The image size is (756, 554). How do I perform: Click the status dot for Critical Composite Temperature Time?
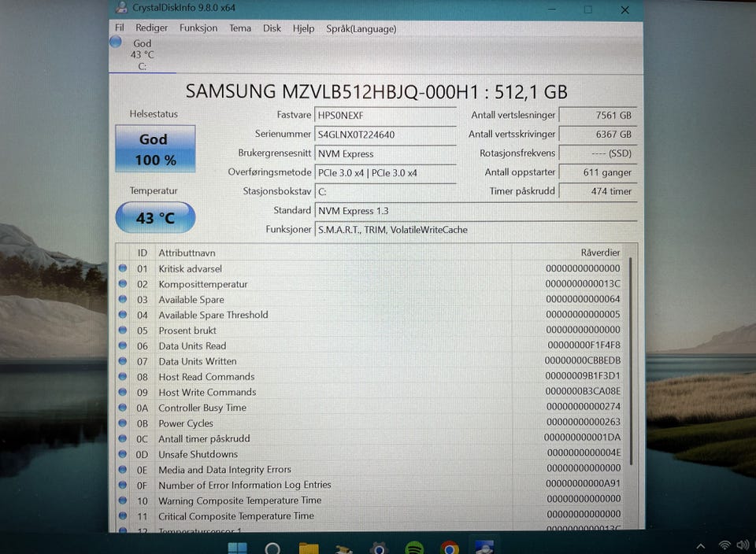[x=123, y=515]
